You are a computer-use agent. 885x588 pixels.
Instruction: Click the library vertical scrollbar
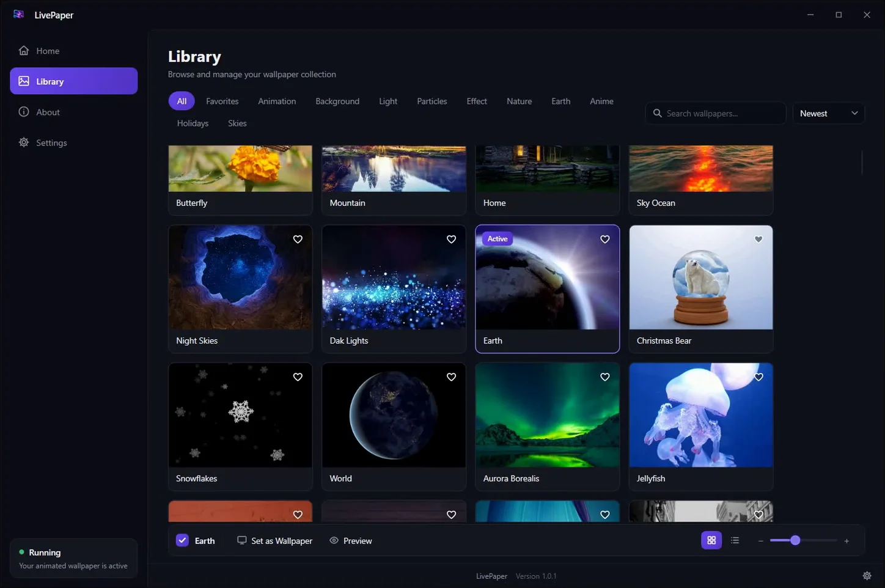pyautogui.click(x=862, y=163)
